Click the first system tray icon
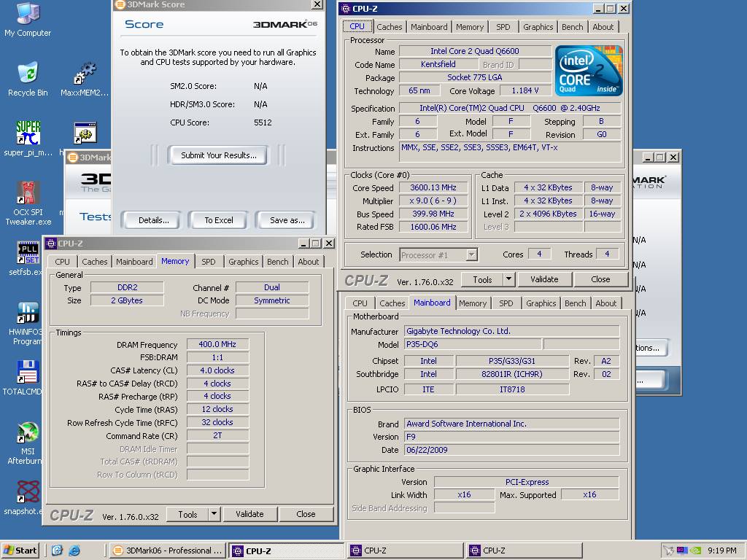The height and width of the screenshot is (560, 747). [669, 551]
